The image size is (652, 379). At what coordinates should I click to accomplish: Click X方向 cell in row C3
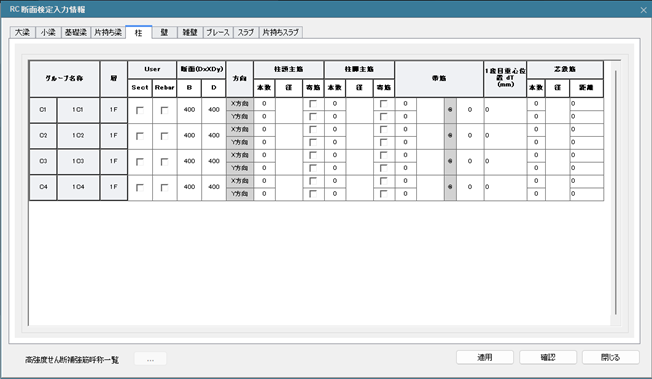(240, 156)
